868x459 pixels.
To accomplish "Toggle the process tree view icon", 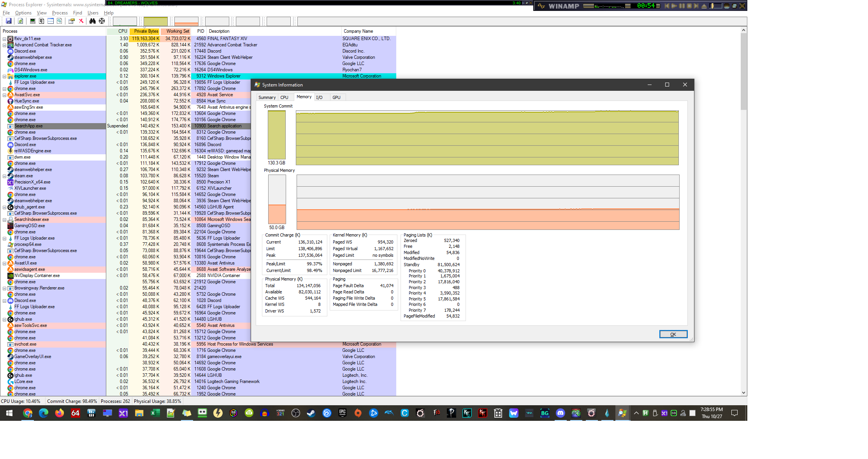I will 41,21.
